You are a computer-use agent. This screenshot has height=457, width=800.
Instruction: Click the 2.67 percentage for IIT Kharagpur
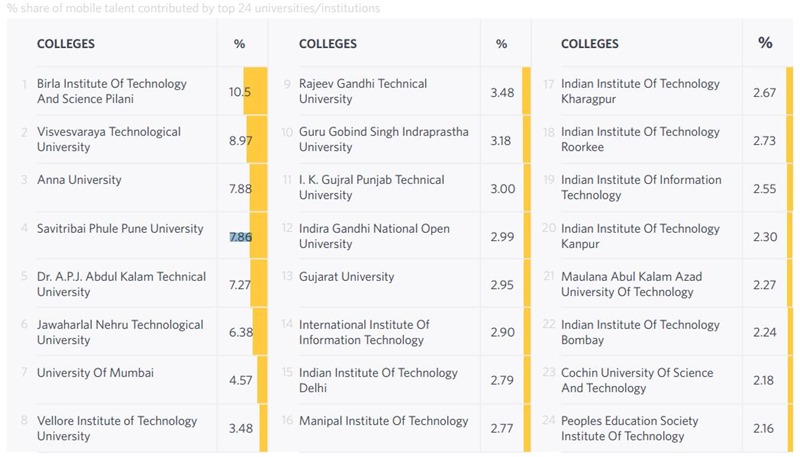click(x=764, y=93)
